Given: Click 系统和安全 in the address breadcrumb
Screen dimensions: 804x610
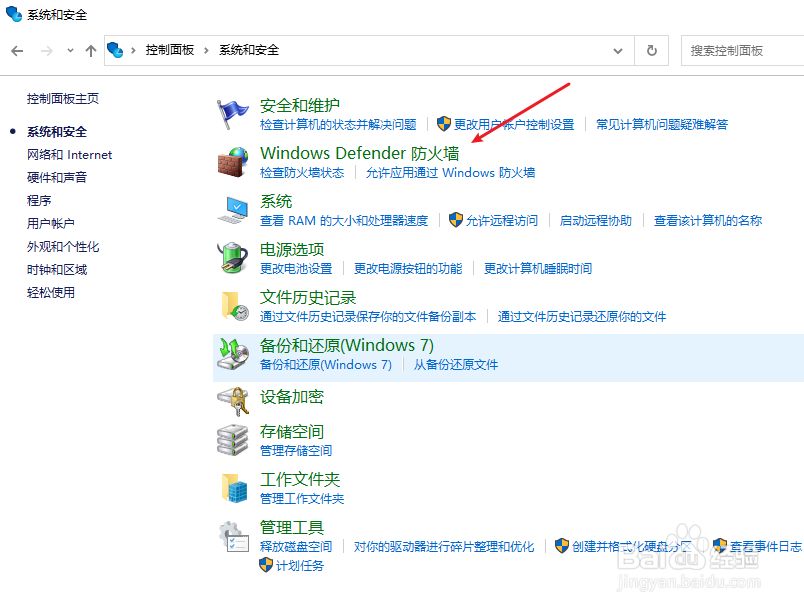Looking at the screenshot, I should point(249,50).
